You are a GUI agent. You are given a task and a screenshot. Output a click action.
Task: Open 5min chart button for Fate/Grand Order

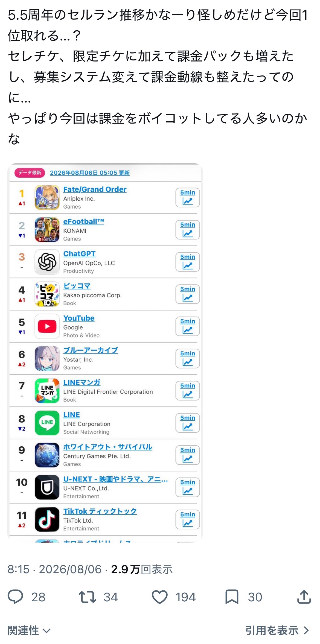(188, 197)
